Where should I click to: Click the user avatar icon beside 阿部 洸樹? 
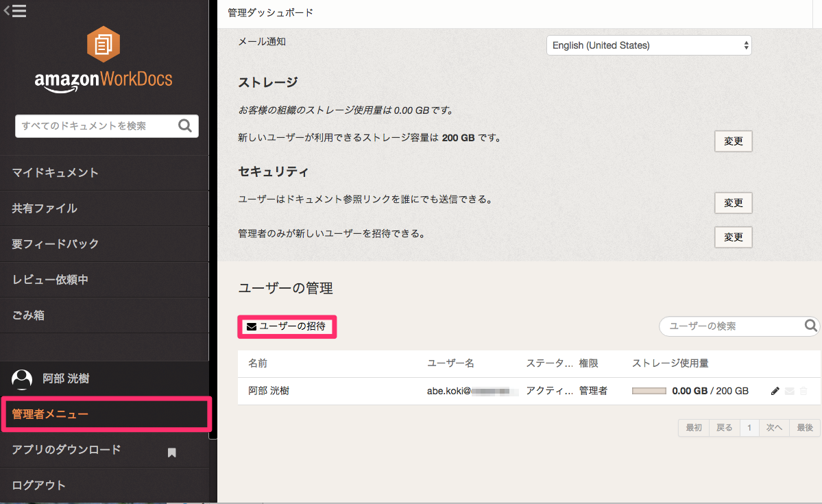click(21, 378)
